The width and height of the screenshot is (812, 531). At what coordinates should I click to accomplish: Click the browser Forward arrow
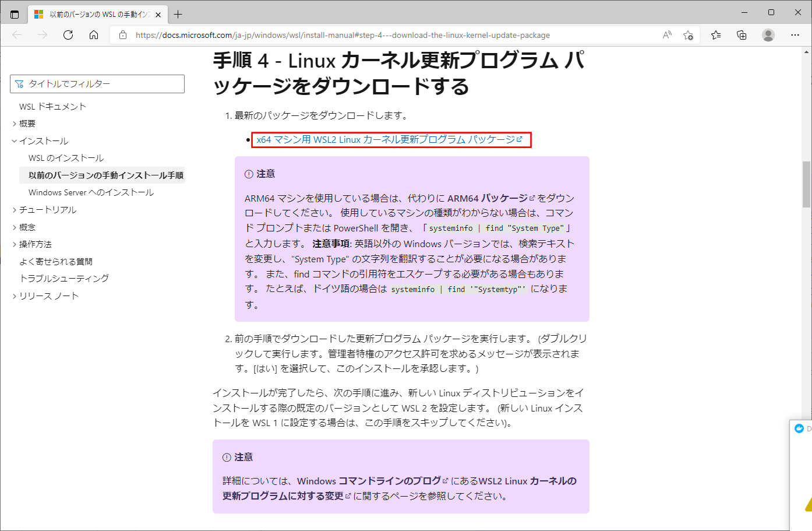click(43, 35)
